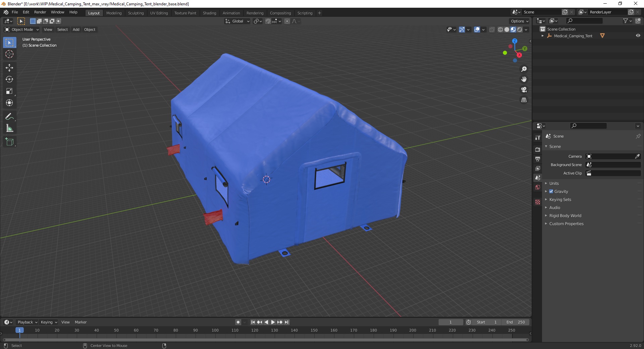The image size is (644, 349).
Task: Toggle auto keying record button
Action: coord(238,322)
